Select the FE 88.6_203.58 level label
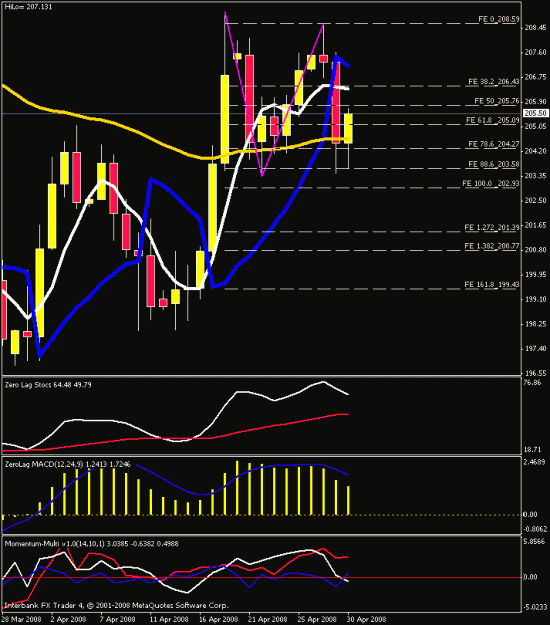 pos(493,164)
